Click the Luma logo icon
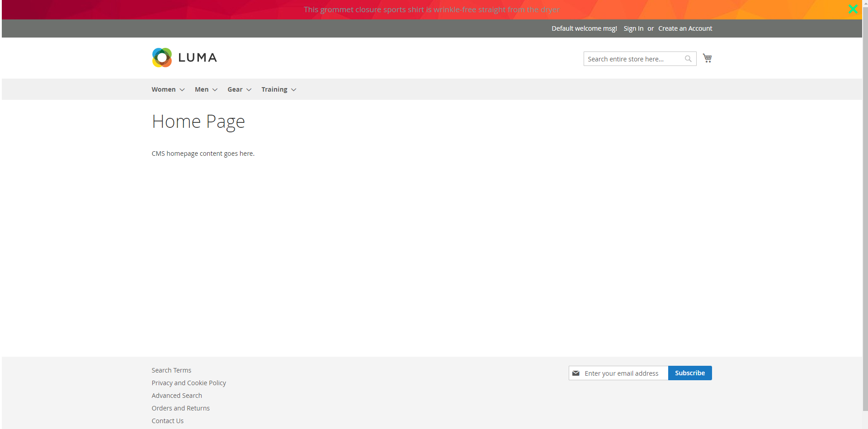 [162, 58]
